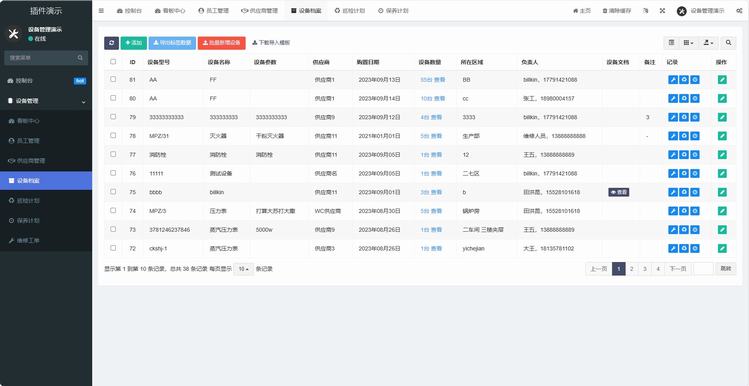Image resolution: width=749 pixels, height=386 pixels.
Task: Open wrench repair record for ID 81
Action: point(673,80)
